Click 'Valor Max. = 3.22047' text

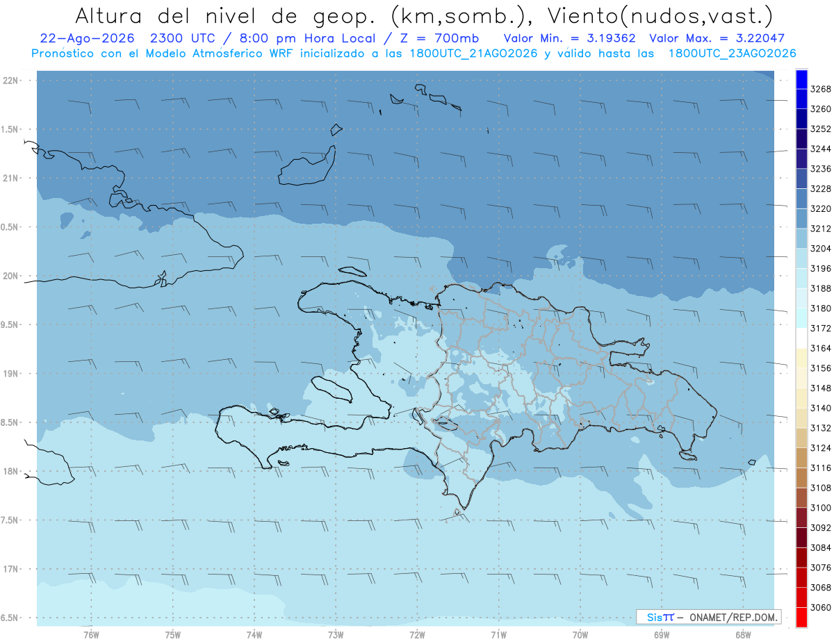[717, 38]
